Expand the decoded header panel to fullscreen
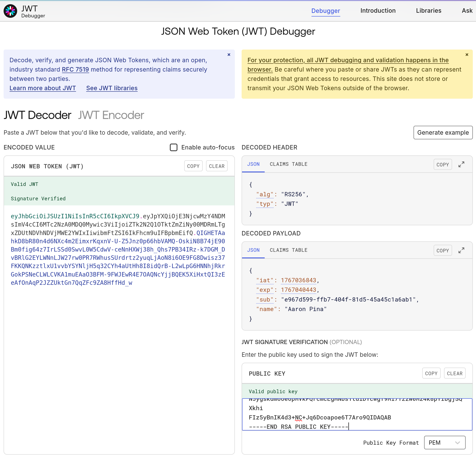Image resolution: width=476 pixels, height=458 pixels. (x=461, y=164)
